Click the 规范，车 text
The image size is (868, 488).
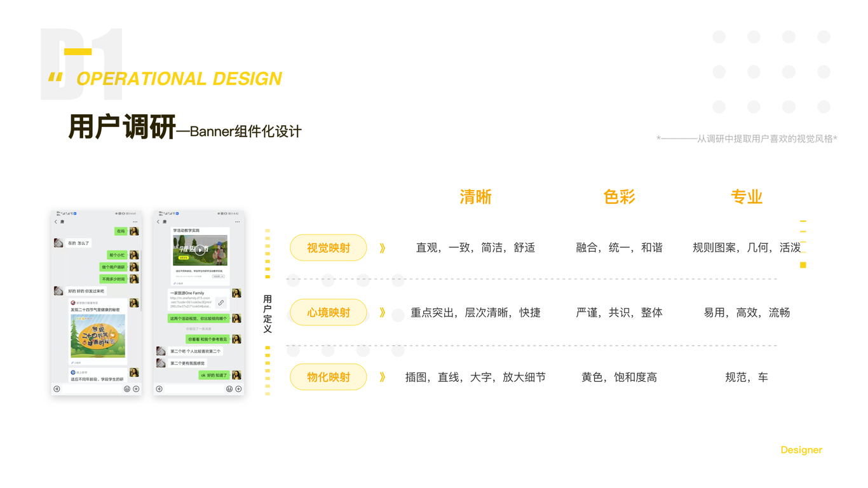(747, 377)
